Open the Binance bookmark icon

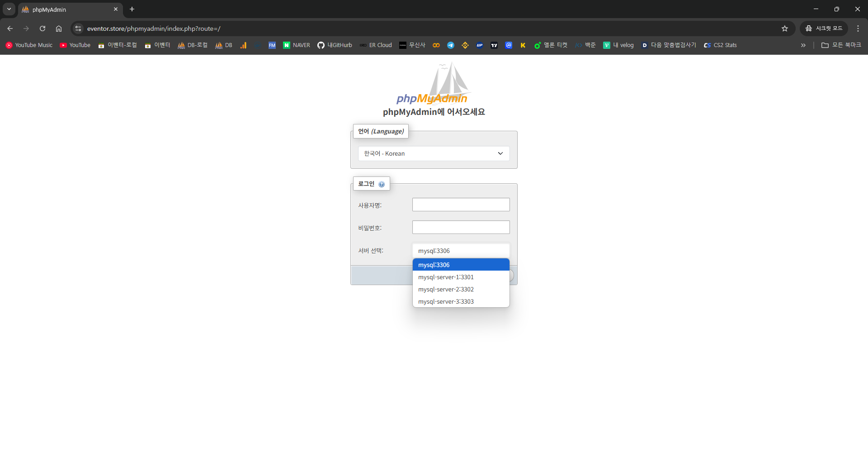click(465, 45)
